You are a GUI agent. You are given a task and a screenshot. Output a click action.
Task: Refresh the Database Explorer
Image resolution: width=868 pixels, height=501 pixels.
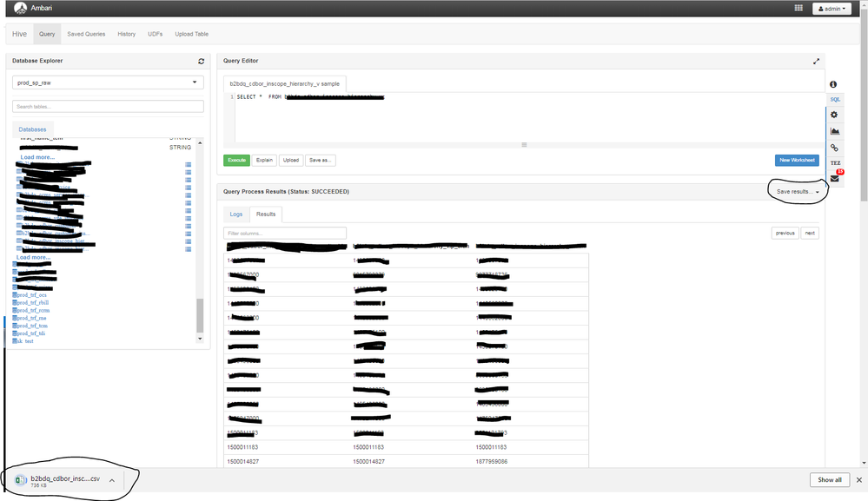pos(201,62)
